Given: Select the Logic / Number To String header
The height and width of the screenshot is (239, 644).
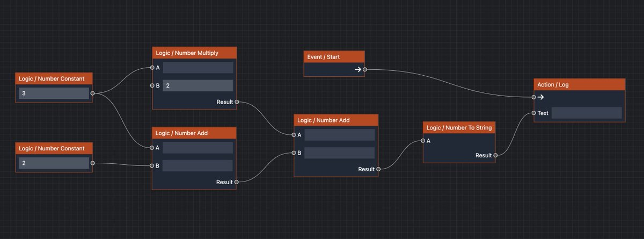Looking at the screenshot, I should point(459,127).
